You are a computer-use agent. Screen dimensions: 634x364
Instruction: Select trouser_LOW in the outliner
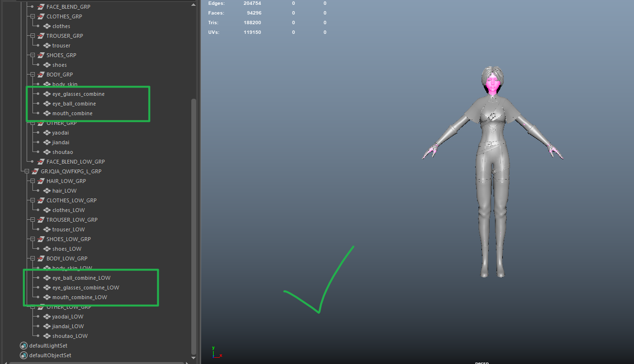coord(68,229)
